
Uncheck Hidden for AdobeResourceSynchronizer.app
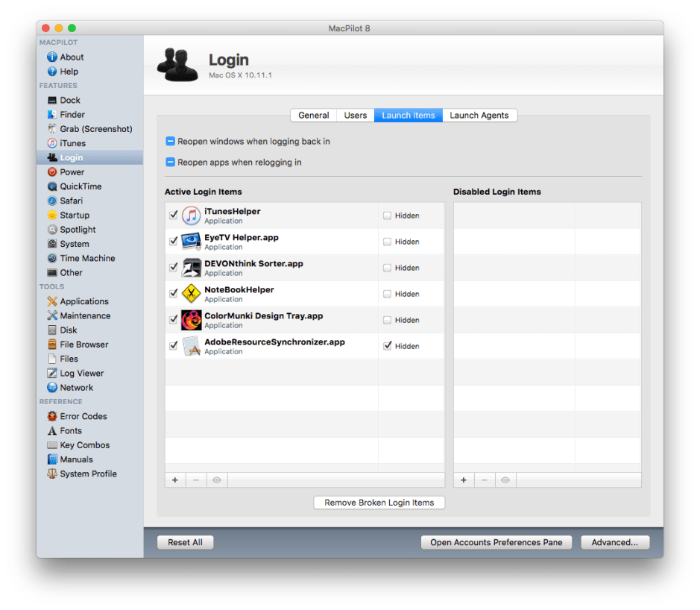387,346
